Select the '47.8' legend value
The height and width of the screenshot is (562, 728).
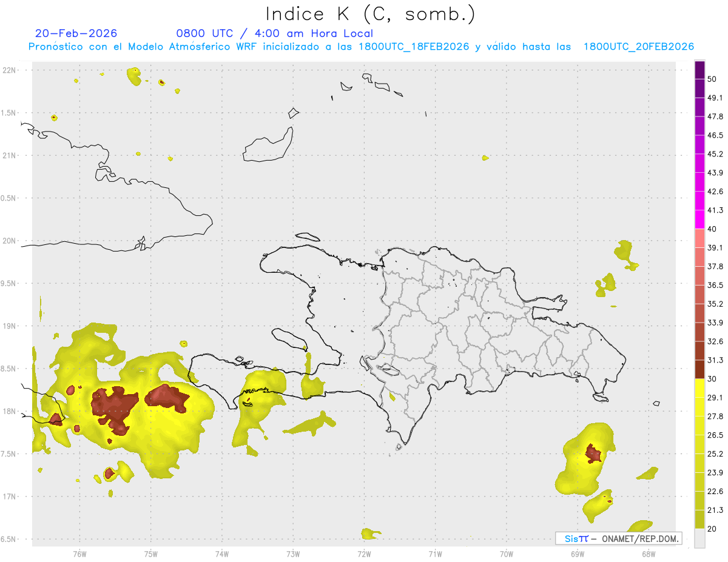tap(715, 116)
